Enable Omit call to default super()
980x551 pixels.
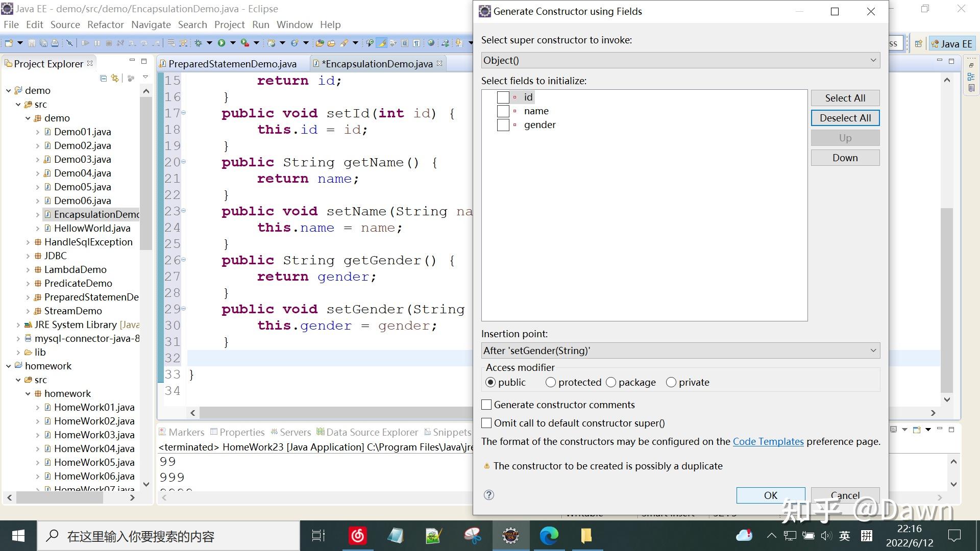pyautogui.click(x=486, y=423)
